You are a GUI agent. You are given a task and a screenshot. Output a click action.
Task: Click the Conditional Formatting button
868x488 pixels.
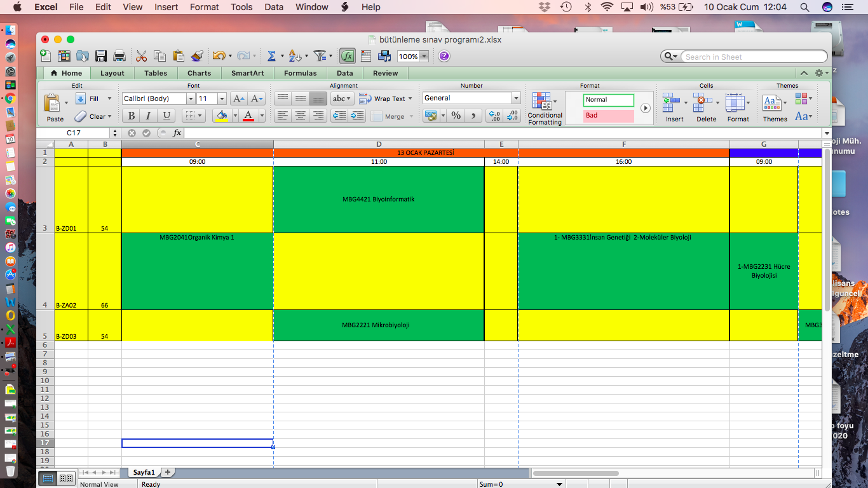click(545, 108)
